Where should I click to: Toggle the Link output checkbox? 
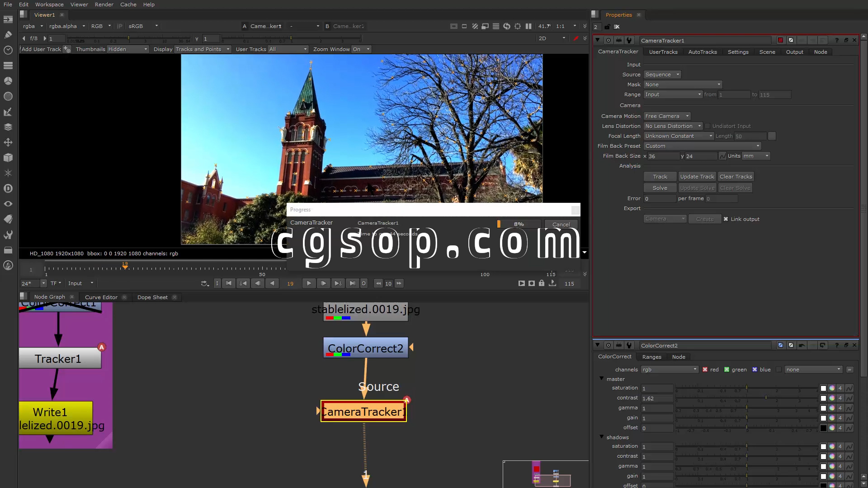(x=726, y=219)
